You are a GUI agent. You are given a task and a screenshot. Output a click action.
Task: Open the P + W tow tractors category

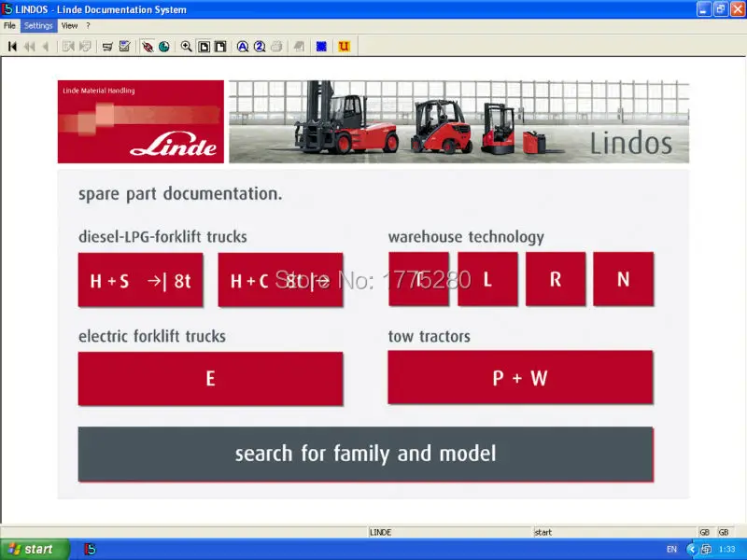pos(520,378)
